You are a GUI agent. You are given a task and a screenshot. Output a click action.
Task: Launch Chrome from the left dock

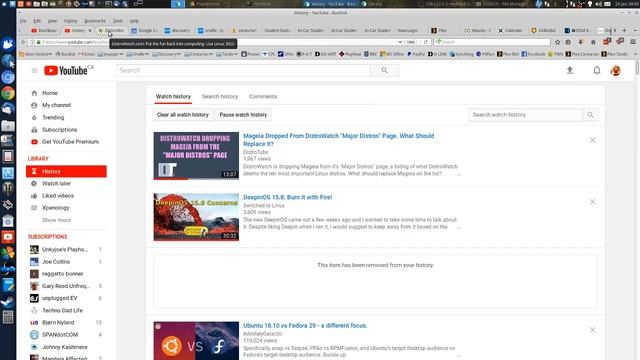(x=8, y=93)
